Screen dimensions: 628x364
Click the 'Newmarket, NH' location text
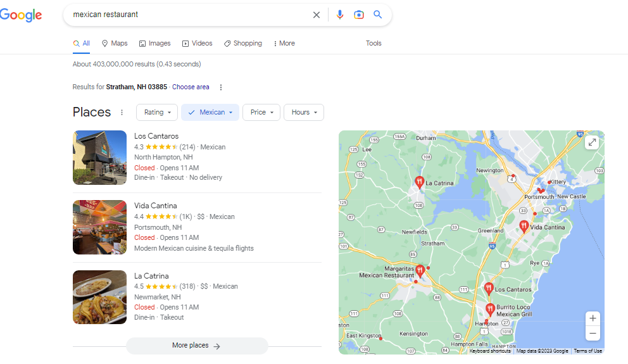point(158,297)
